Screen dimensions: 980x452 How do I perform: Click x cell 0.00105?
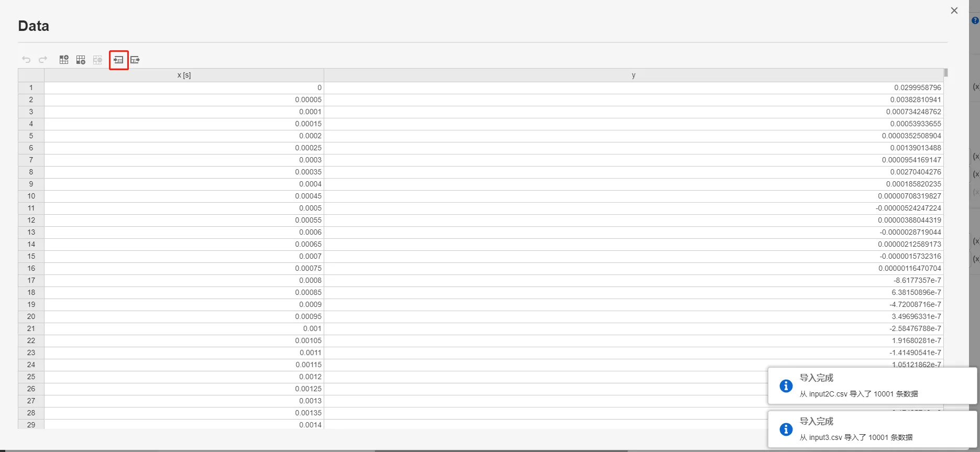point(184,340)
